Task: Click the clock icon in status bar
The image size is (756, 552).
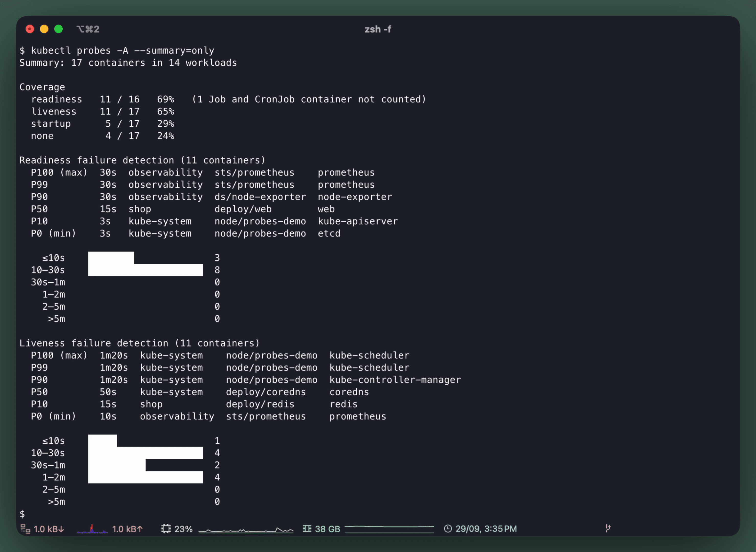Action: 448,528
